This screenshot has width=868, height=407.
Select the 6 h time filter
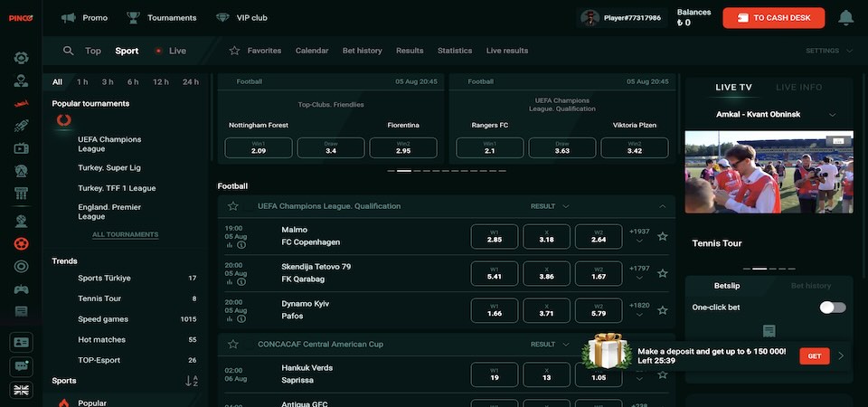[133, 82]
